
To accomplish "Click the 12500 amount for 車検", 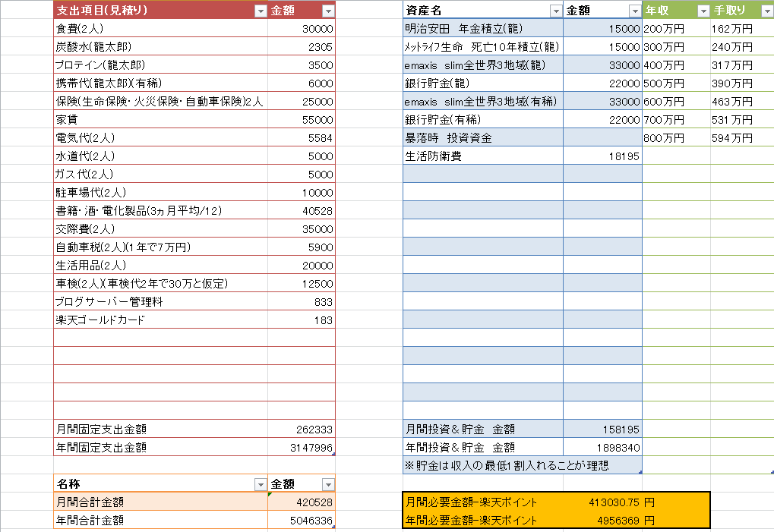I will [302, 284].
